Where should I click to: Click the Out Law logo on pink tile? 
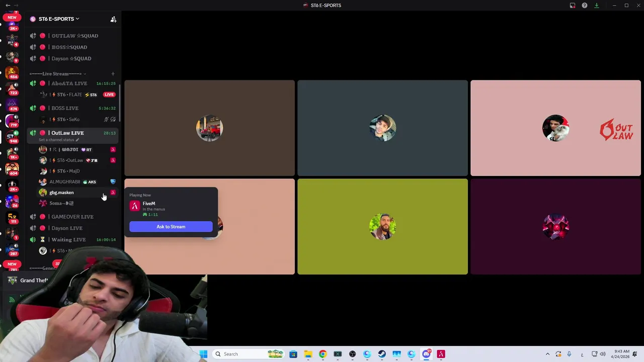point(616,129)
